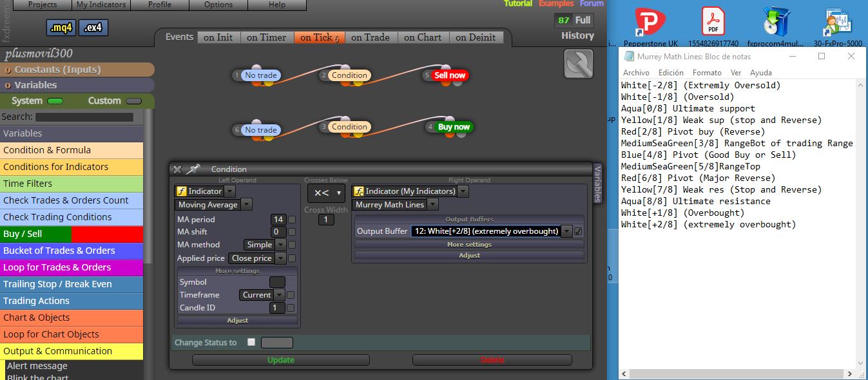Tick the MA method checkbox

click(x=292, y=245)
